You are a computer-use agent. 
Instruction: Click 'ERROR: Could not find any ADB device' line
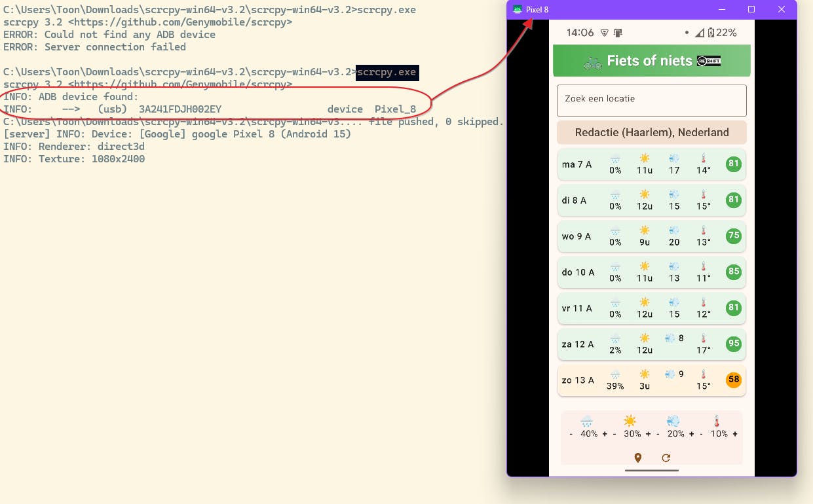tap(109, 35)
